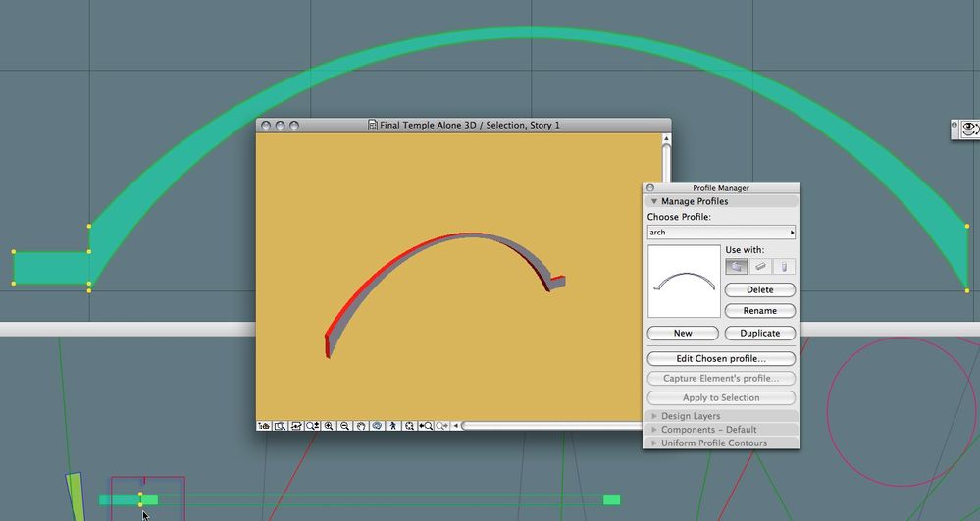Zoom in with the plus magnifier icon

[x=329, y=426]
